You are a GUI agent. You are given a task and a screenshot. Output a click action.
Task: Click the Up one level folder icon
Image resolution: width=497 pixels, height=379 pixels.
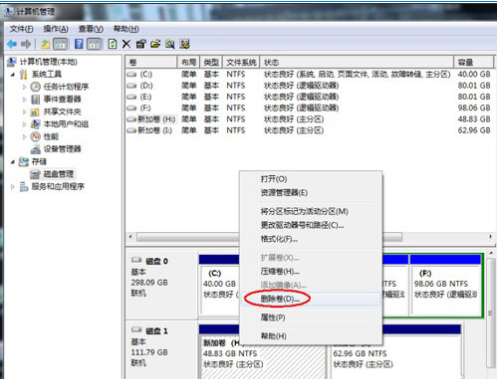click(45, 44)
